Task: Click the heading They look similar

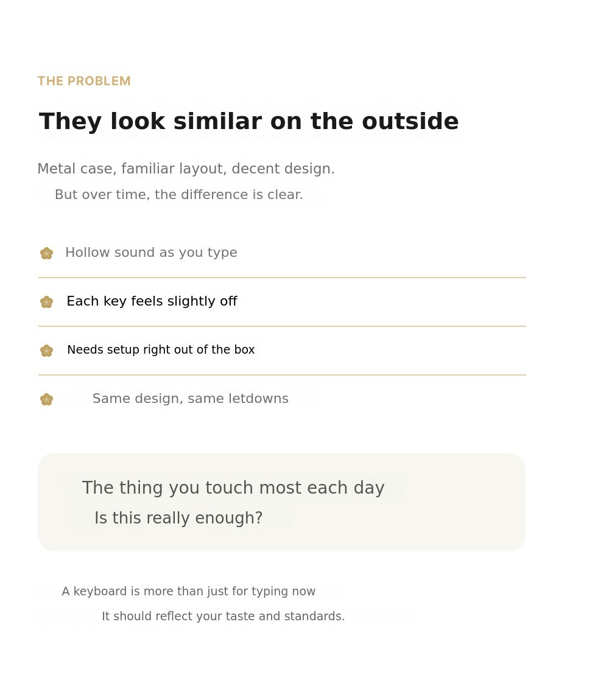Action: [248, 122]
